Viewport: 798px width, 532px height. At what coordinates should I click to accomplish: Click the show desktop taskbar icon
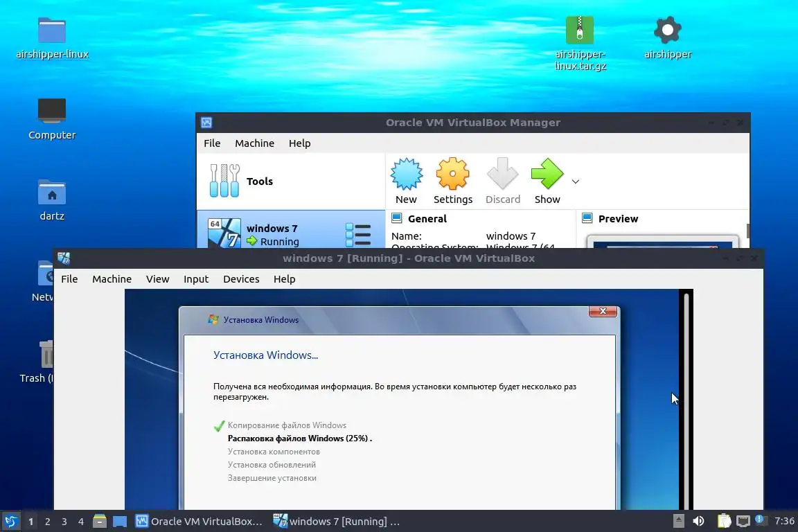[120, 522]
